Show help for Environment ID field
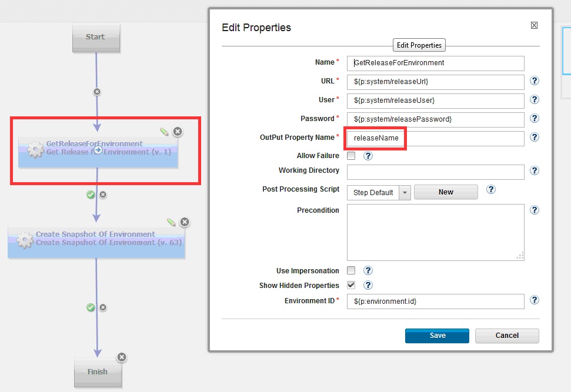 click(535, 300)
